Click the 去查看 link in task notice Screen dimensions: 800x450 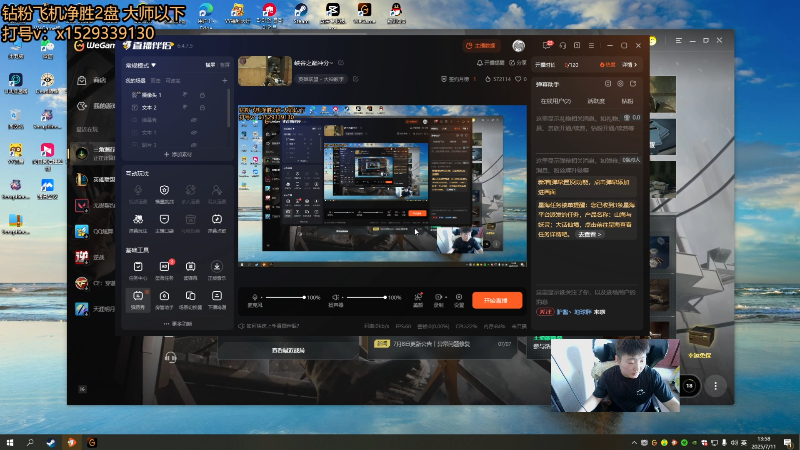pos(589,234)
